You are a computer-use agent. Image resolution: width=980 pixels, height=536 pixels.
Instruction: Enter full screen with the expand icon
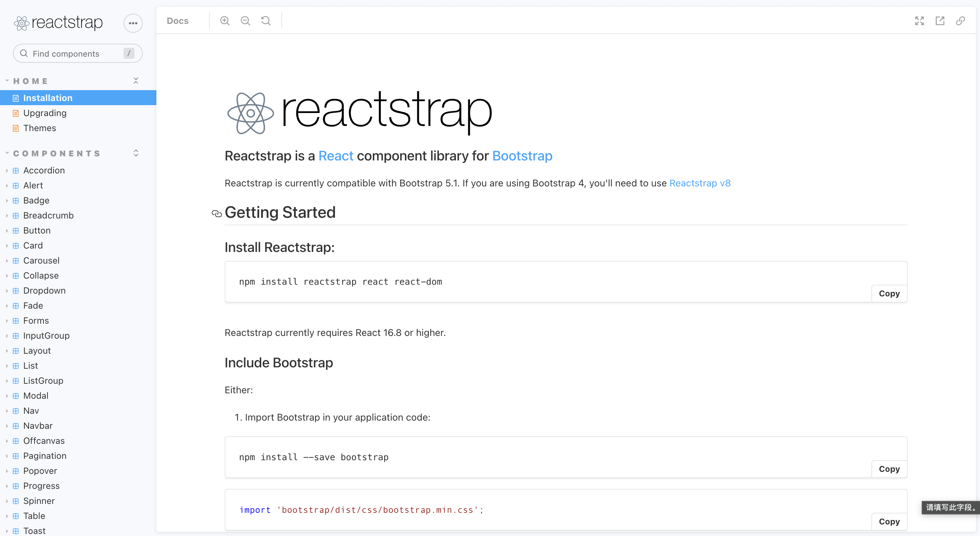[919, 21]
